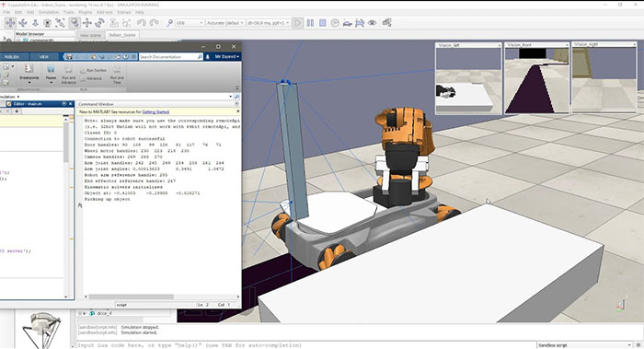Image resolution: width=644 pixels, height=349 pixels.
Task: Toggle visualization eye icon in toolbar
Action: point(372,23)
